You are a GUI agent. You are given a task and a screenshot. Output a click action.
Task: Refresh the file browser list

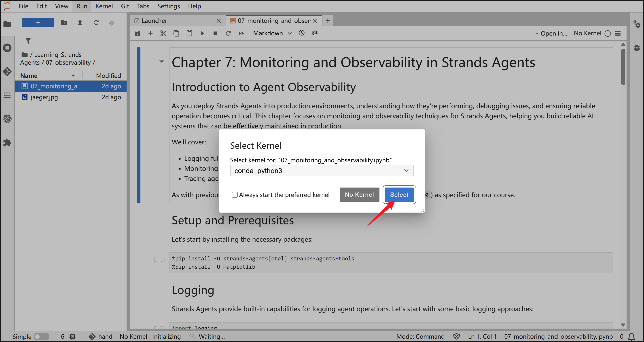(96, 23)
